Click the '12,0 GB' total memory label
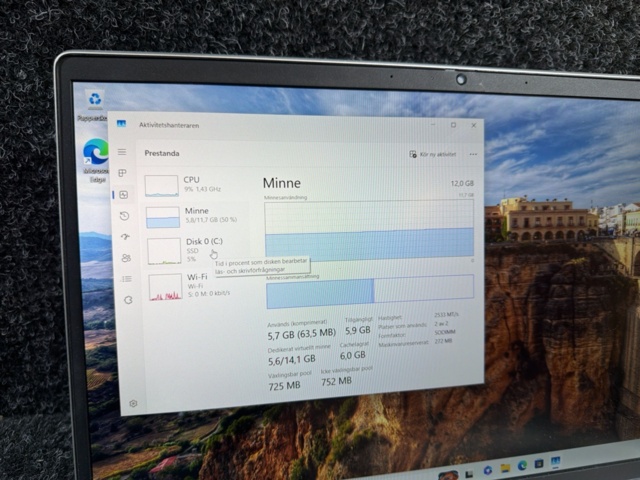This screenshot has width=640, height=480. click(462, 183)
